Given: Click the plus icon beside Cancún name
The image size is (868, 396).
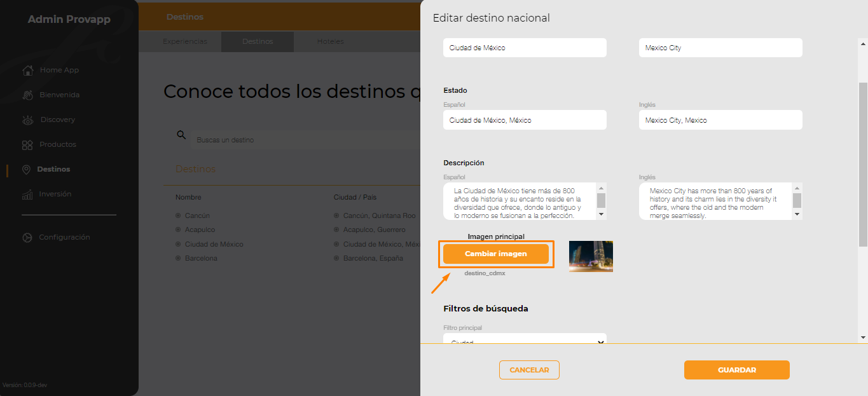Looking at the screenshot, I should tap(178, 215).
